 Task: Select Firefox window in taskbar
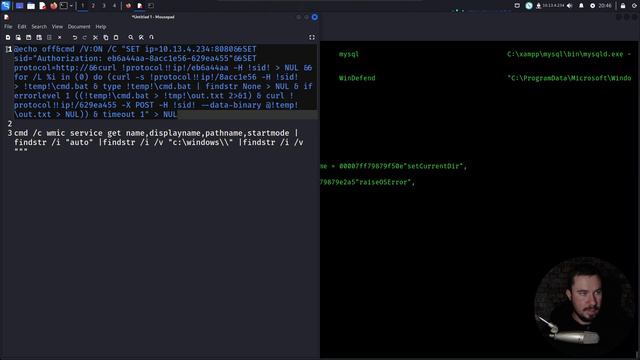coord(129,6)
